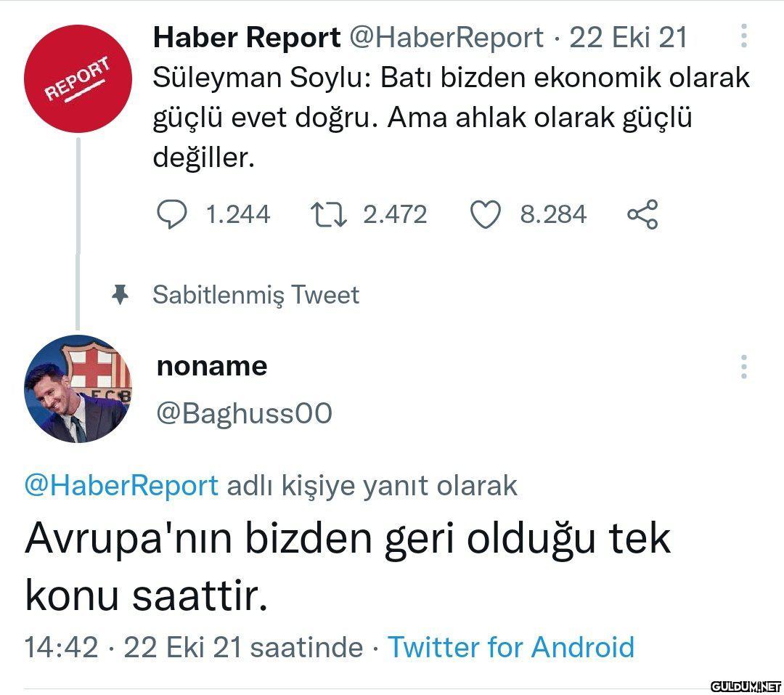Click the blue @HaberReport reply mention
The width and height of the screenshot is (784, 695).
[x=121, y=485]
